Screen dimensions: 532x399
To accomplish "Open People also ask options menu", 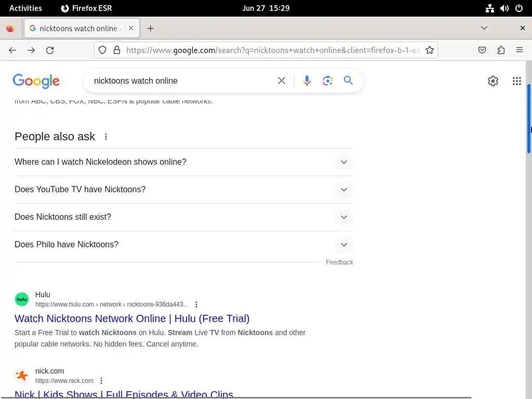I will click(x=106, y=137).
